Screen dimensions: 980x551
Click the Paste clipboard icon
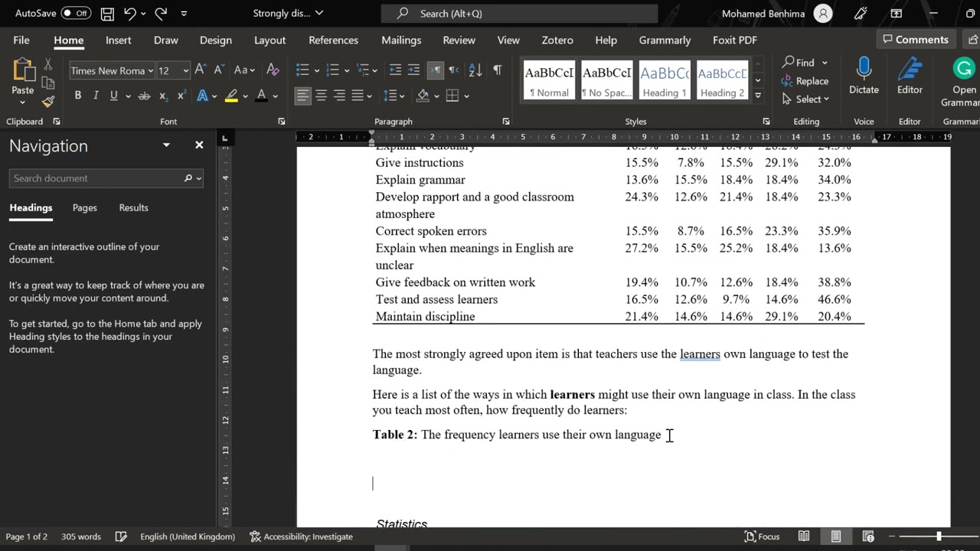[23, 70]
